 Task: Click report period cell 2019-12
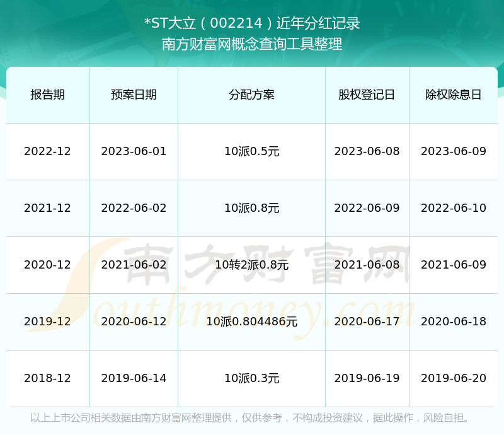(48, 321)
